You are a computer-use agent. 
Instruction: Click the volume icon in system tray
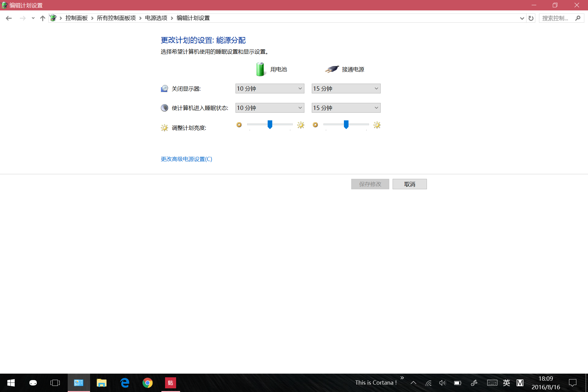click(442, 383)
